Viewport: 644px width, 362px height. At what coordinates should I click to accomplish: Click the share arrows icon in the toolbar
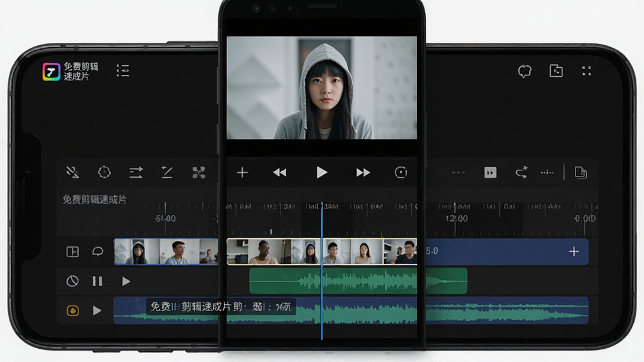pos(521,172)
